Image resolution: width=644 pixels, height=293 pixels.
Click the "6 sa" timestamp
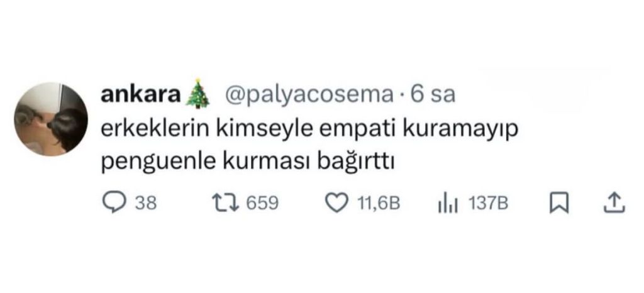tap(431, 96)
